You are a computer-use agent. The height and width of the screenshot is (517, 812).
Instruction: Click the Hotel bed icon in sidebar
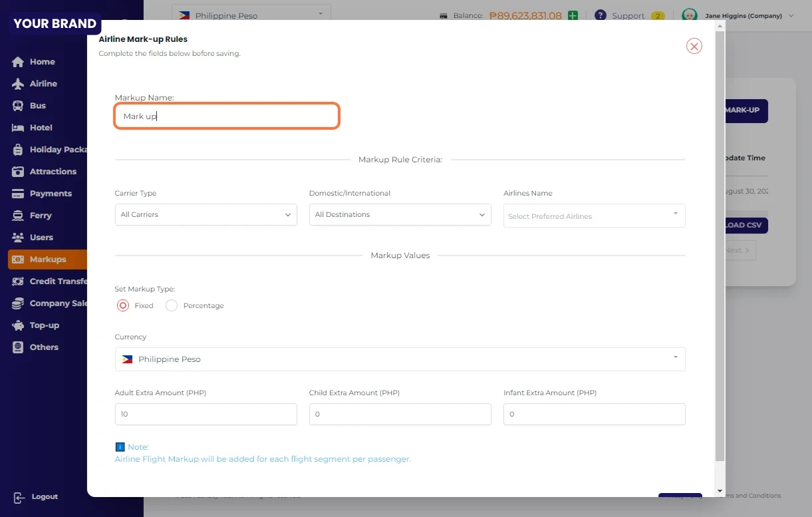[18, 128]
